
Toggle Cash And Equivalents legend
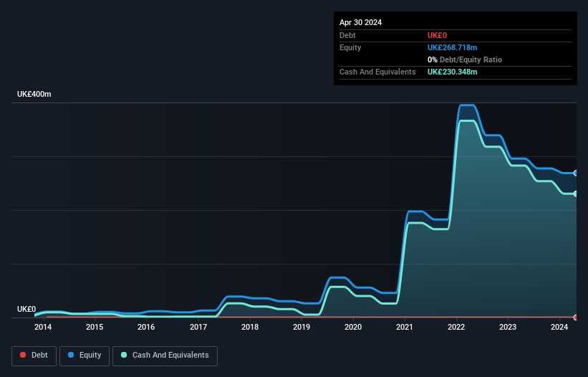click(165, 355)
